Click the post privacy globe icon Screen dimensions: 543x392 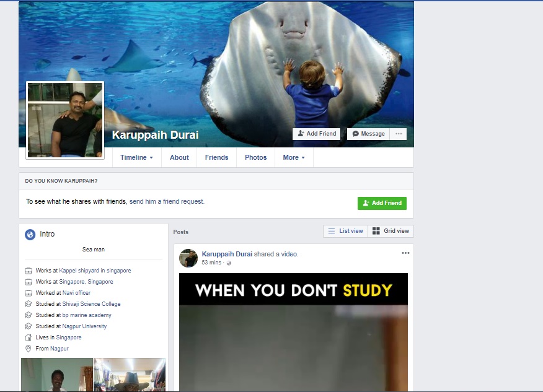tap(229, 263)
